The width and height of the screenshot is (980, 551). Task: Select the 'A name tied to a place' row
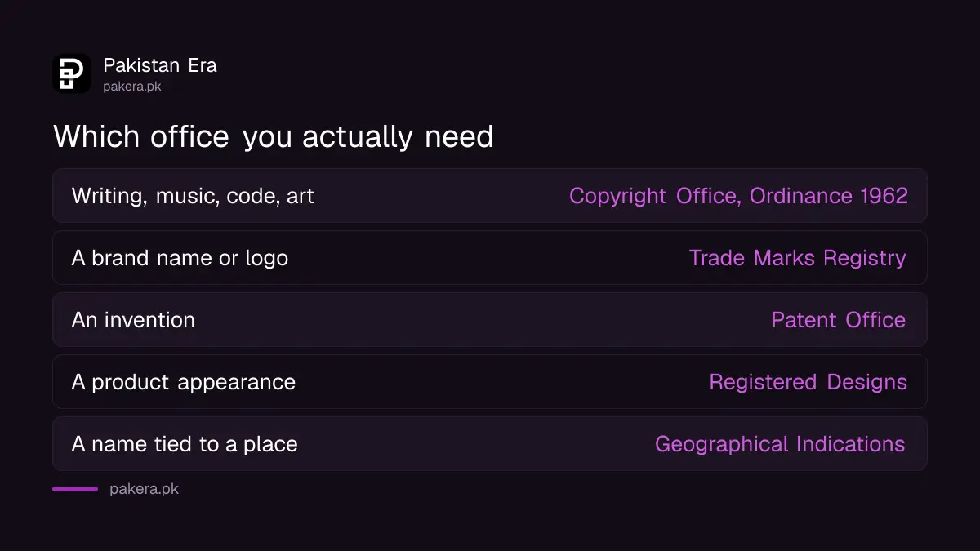[490, 444]
